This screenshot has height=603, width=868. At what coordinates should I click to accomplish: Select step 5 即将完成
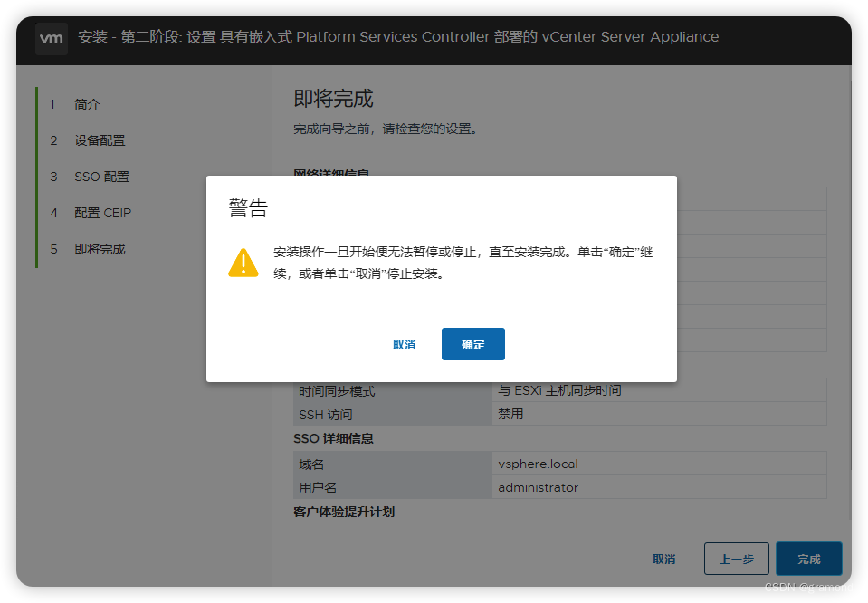pos(100,249)
